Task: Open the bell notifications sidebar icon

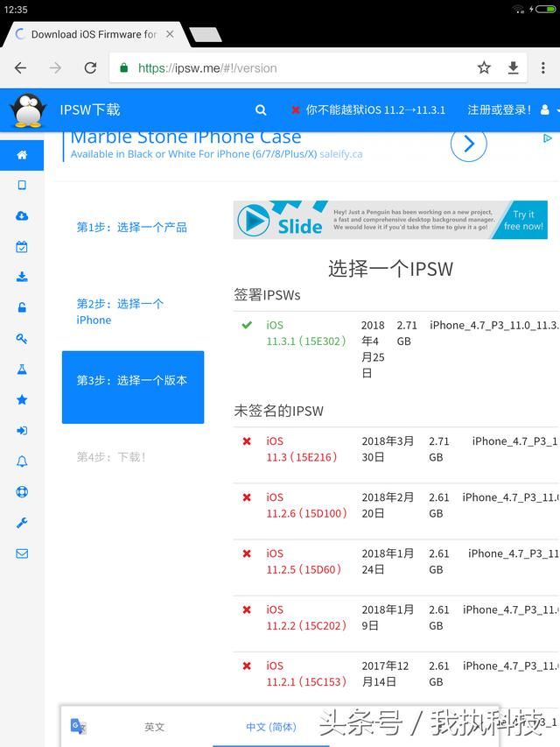Action: [x=22, y=462]
